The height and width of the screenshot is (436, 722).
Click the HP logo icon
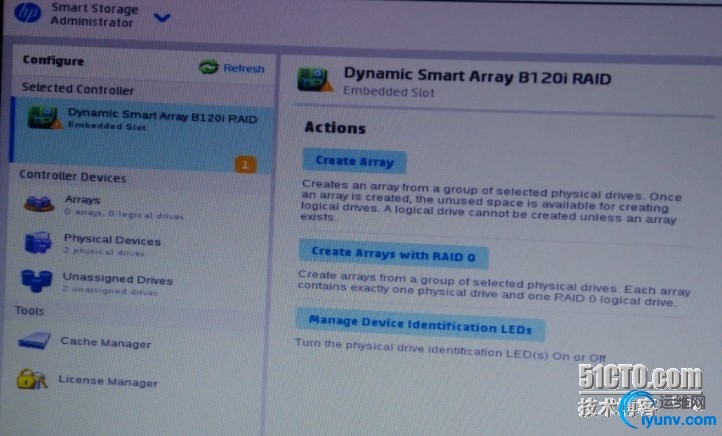28,12
